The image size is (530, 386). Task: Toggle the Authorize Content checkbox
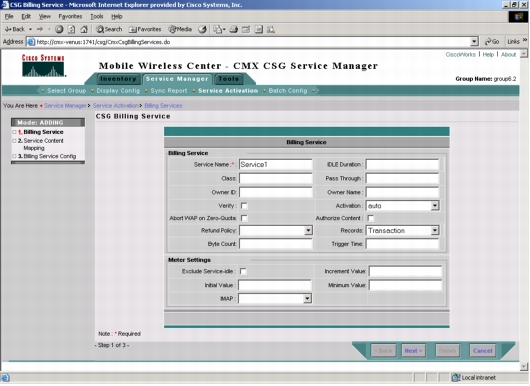371,218
